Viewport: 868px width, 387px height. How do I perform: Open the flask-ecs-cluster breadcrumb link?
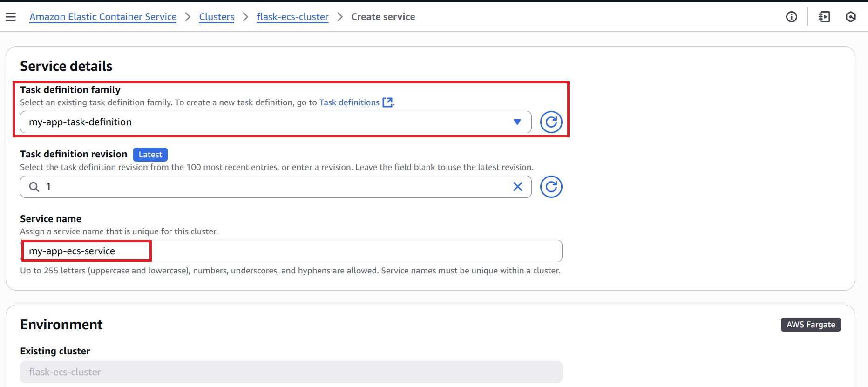tap(292, 17)
